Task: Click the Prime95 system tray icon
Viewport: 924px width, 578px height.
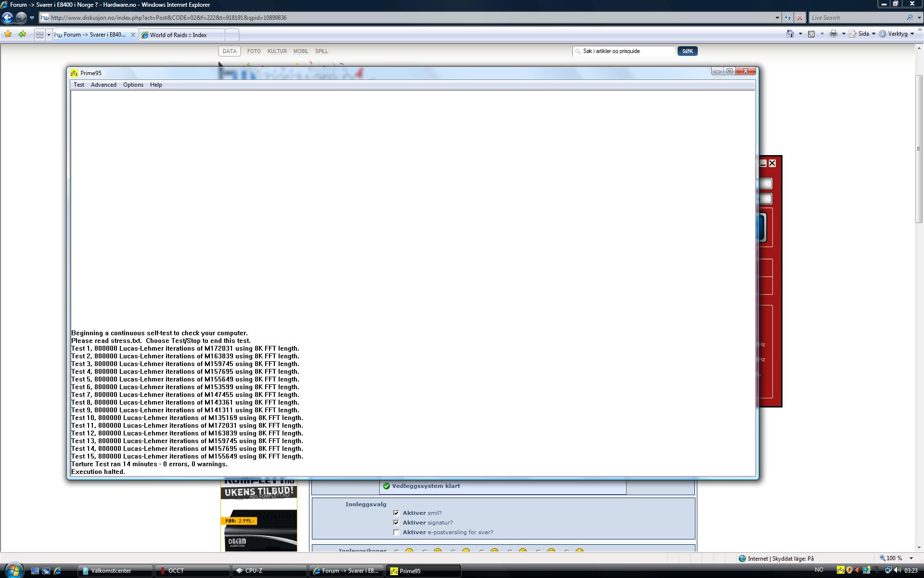Action: pyautogui.click(x=840, y=570)
